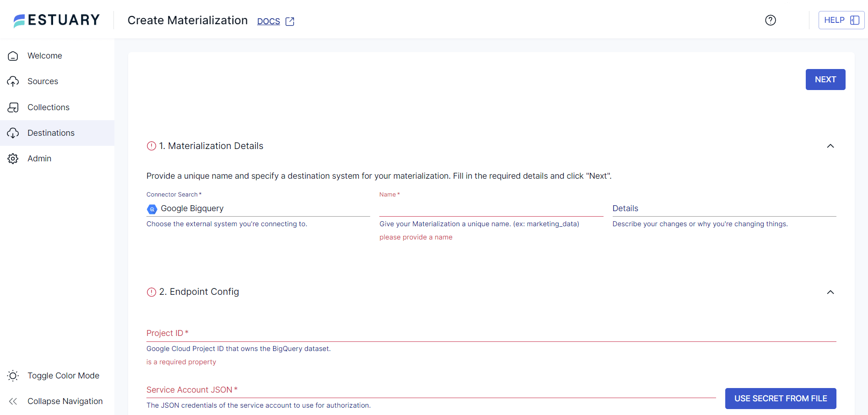Click the Project ID input field
The width and height of the screenshot is (868, 415).
pyautogui.click(x=491, y=333)
